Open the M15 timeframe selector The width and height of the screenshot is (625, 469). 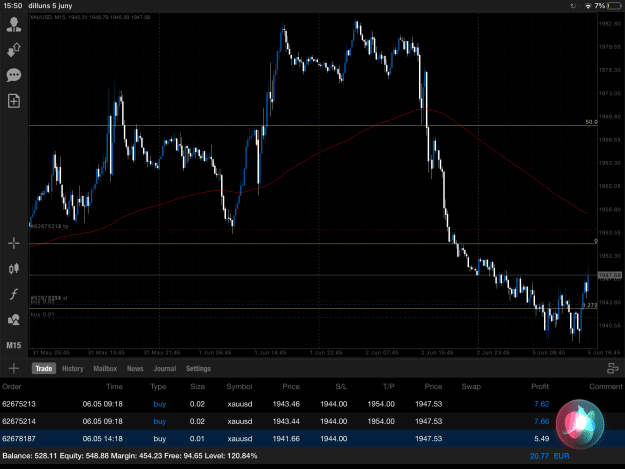coord(14,345)
